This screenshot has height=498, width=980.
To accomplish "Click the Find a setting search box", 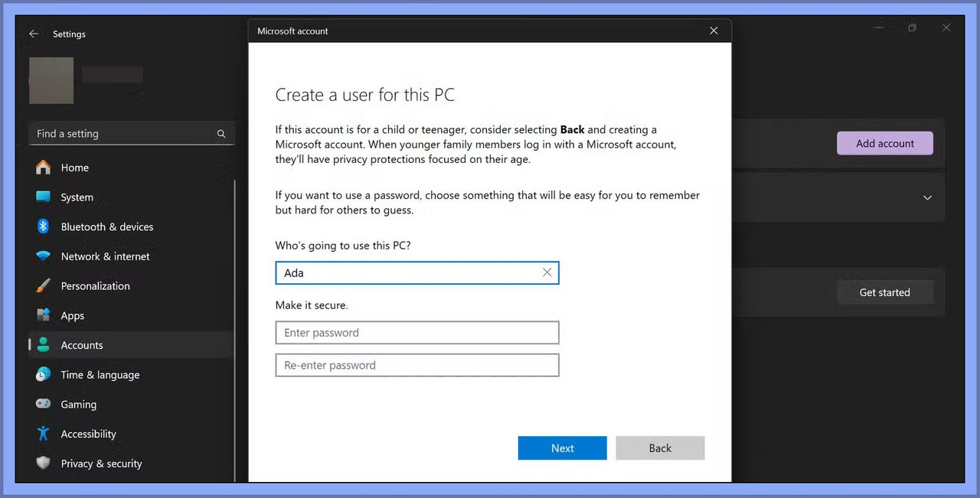I will [131, 134].
